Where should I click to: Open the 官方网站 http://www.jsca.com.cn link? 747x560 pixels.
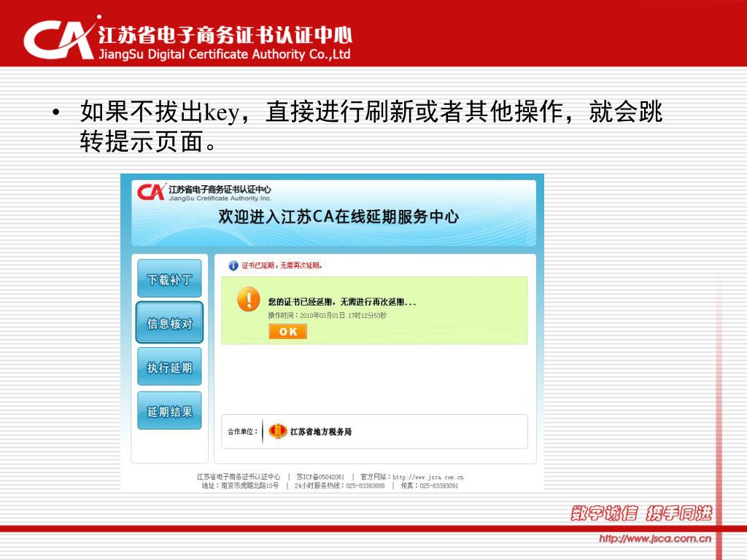[x=411, y=477]
